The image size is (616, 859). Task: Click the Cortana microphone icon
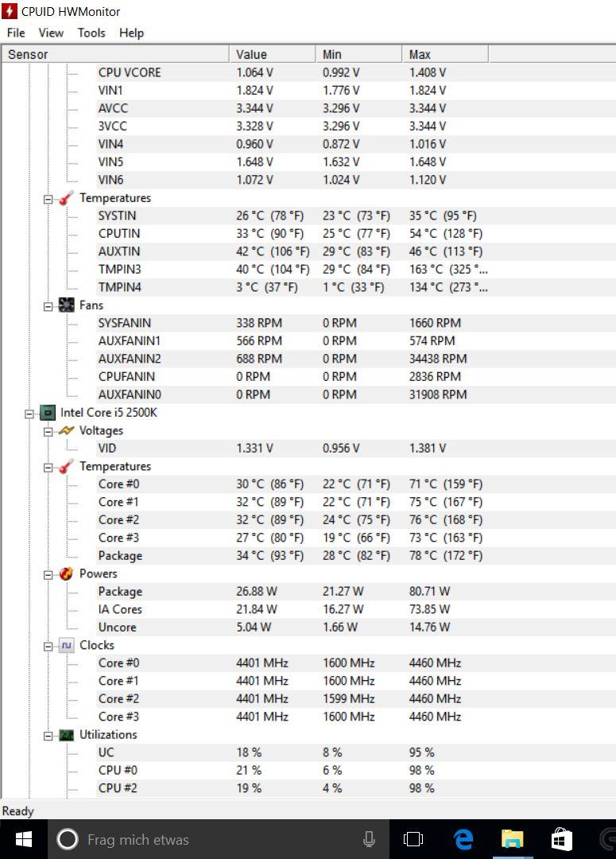coord(369,839)
